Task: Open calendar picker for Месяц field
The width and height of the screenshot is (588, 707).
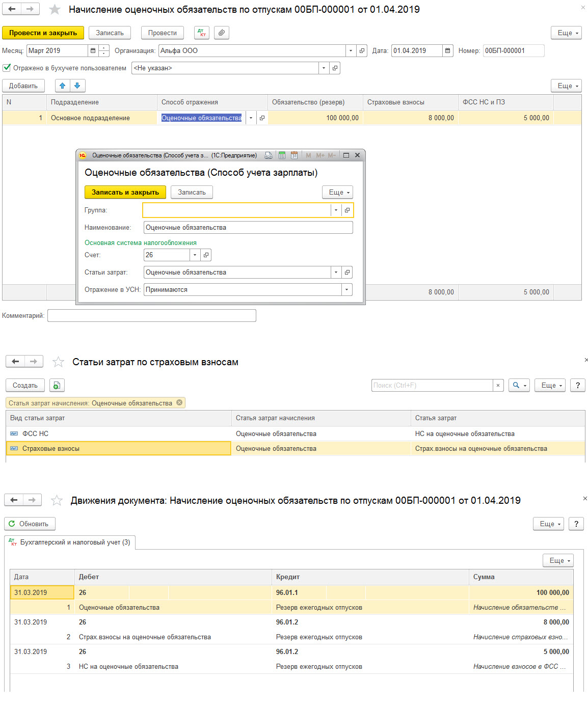Action: point(93,50)
